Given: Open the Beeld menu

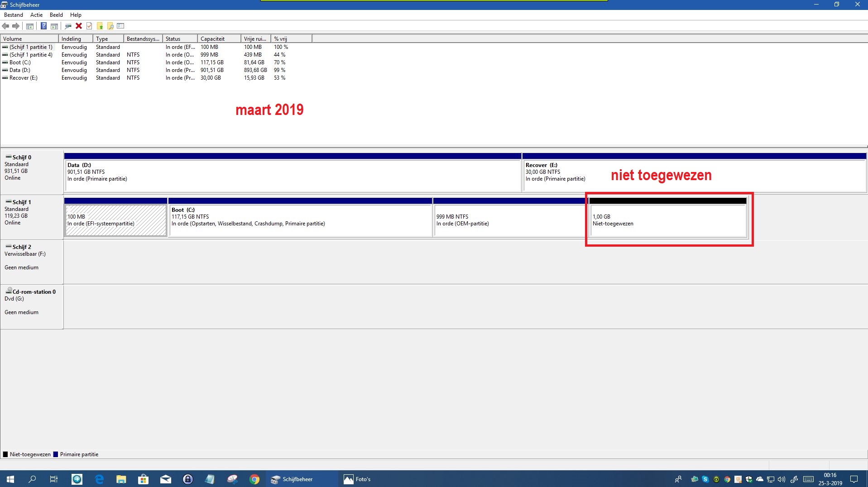Looking at the screenshot, I should [56, 15].
